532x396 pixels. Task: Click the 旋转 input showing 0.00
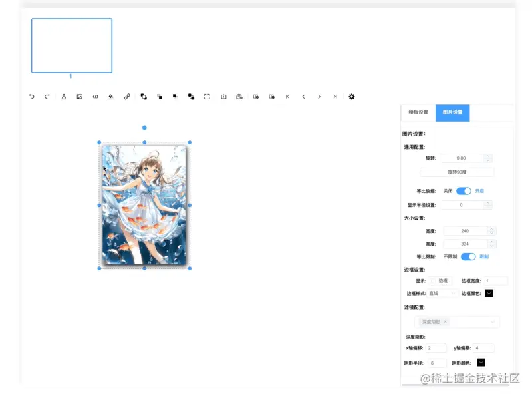pyautogui.click(x=462, y=158)
